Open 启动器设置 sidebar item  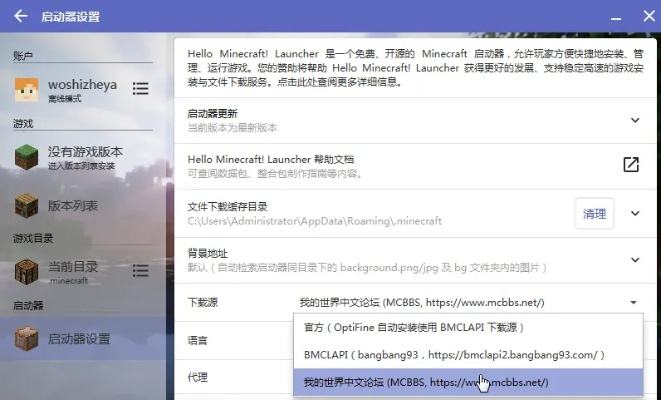click(83, 338)
